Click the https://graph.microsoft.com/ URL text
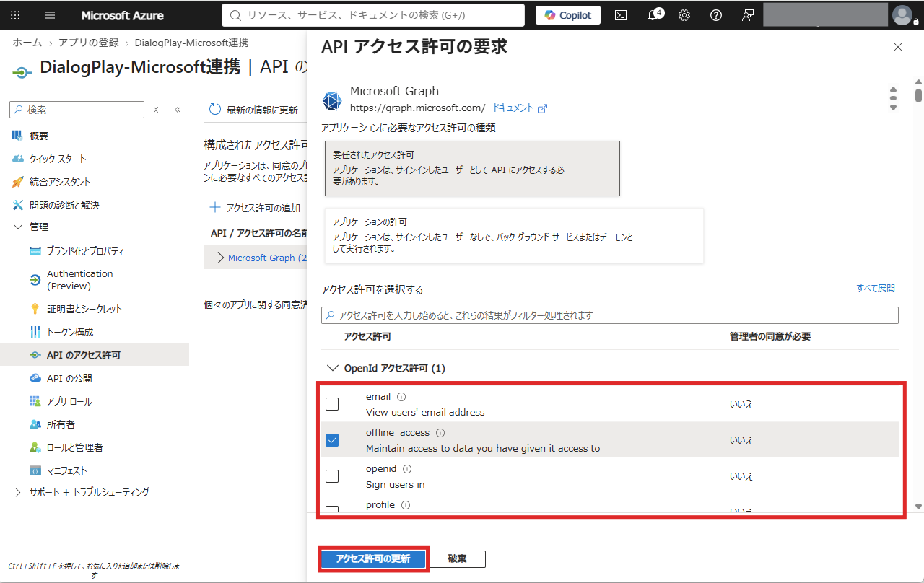This screenshot has width=924, height=583. (418, 108)
